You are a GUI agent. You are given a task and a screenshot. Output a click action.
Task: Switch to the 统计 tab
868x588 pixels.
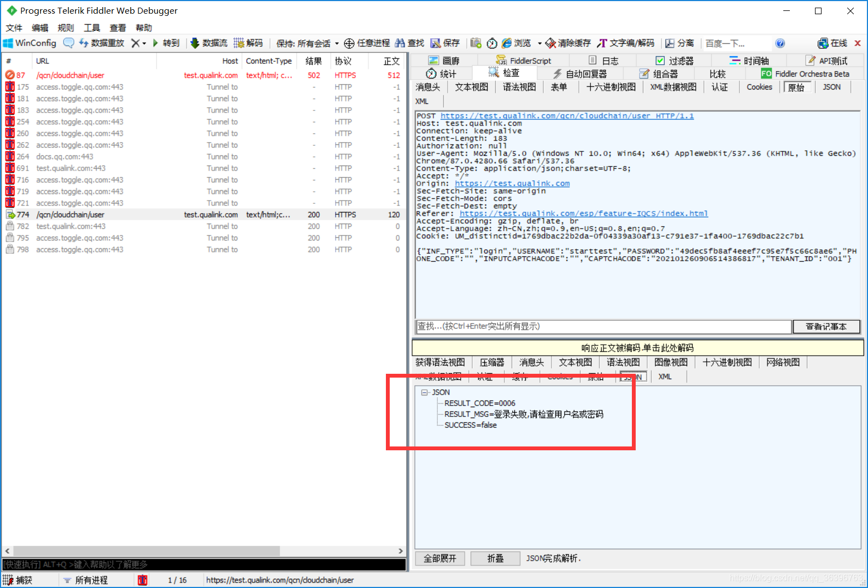click(441, 74)
